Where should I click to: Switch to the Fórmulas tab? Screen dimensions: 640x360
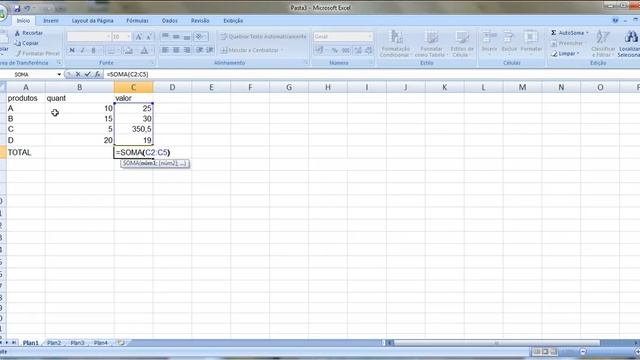tap(137, 20)
